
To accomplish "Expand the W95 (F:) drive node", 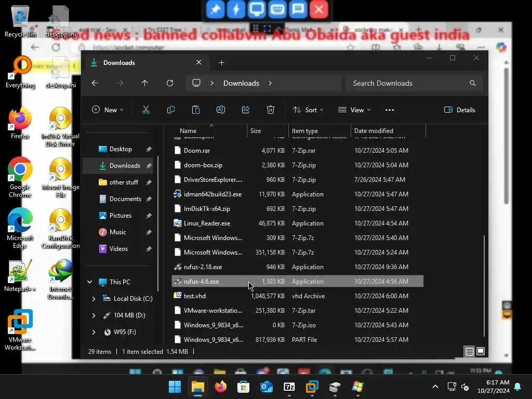I will [x=94, y=332].
